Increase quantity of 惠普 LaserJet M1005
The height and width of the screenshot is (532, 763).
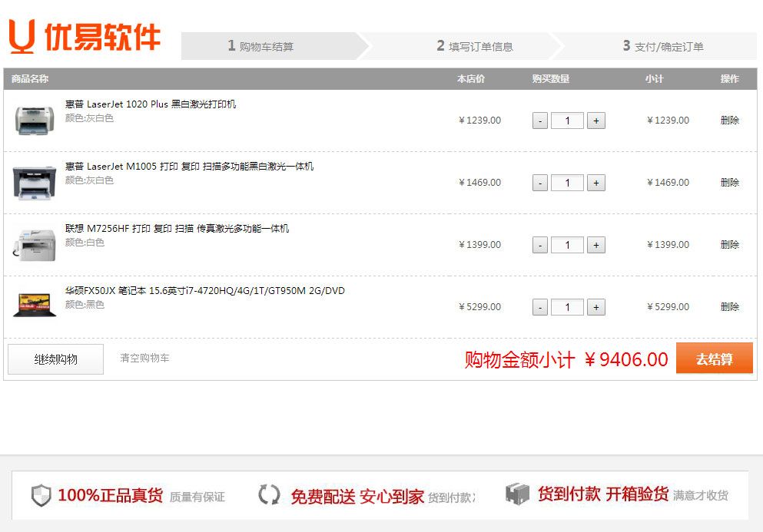pyautogui.click(x=596, y=183)
